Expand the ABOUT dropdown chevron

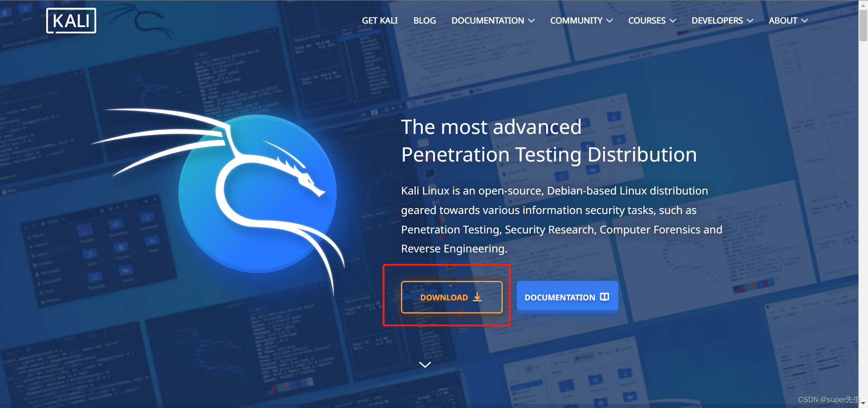[804, 21]
